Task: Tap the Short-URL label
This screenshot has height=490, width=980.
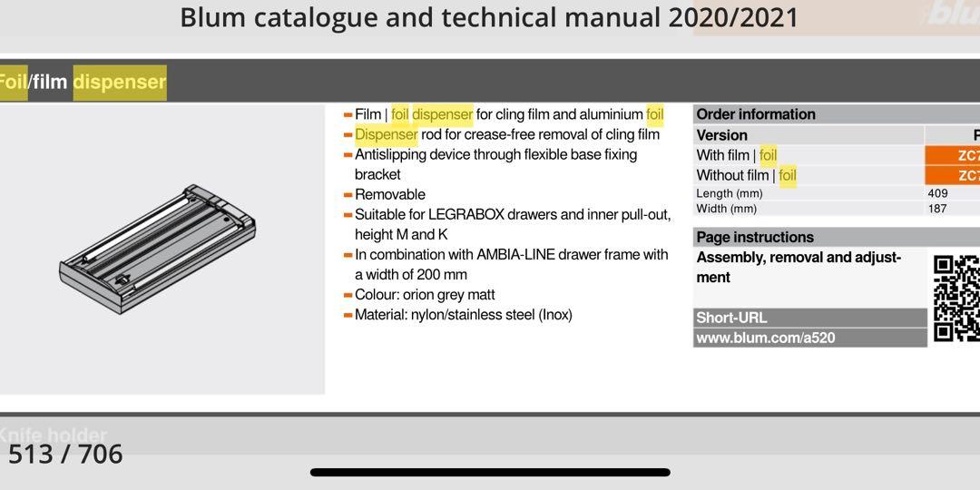Action: (731, 318)
